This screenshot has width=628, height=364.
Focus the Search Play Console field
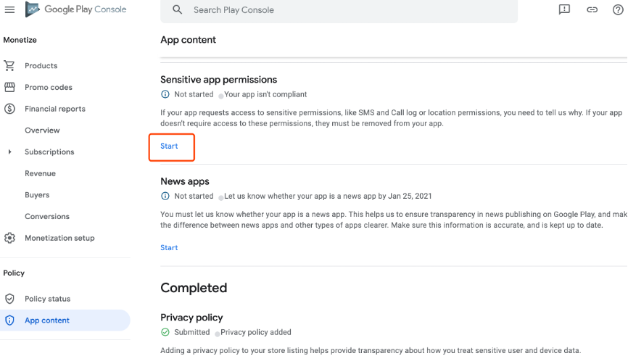(339, 10)
